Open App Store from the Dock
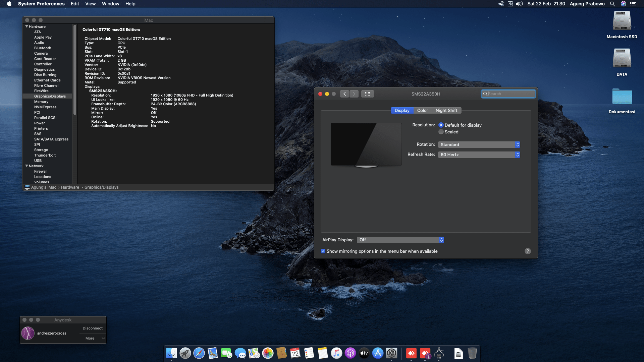Image resolution: width=644 pixels, height=362 pixels. (x=378, y=353)
